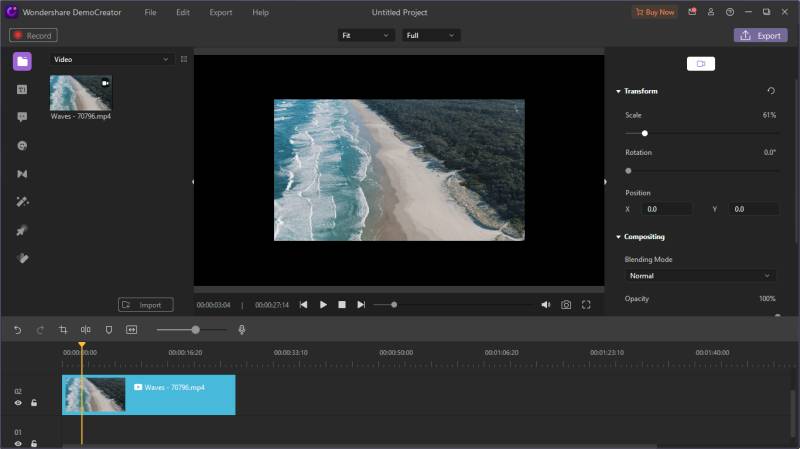
Task: Open the Video media type dropdown
Action: click(111, 59)
